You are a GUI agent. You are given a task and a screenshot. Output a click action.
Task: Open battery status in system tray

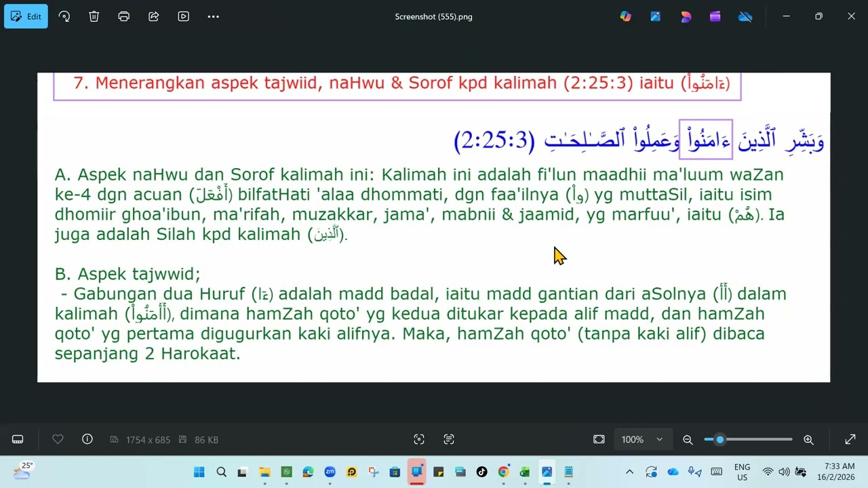(800, 472)
